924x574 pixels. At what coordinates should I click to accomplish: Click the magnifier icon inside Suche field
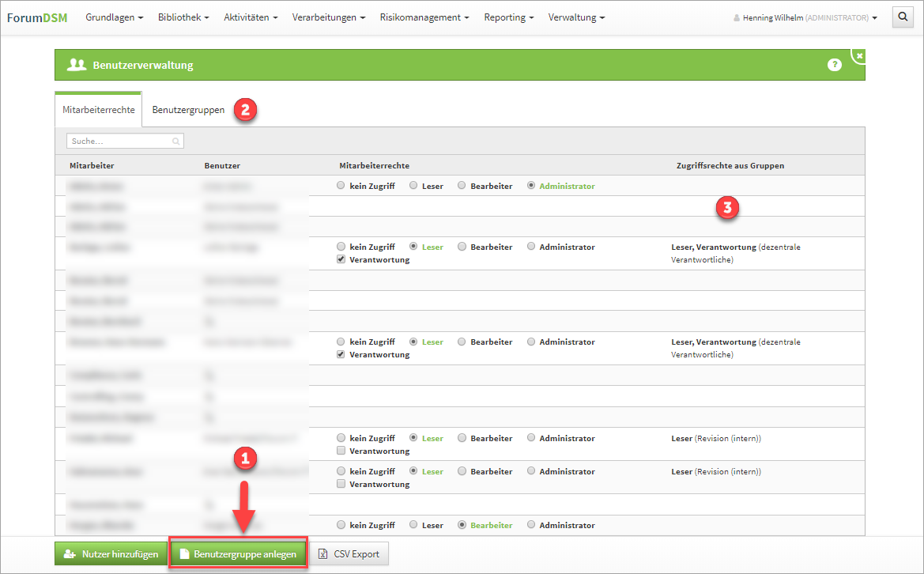(175, 142)
